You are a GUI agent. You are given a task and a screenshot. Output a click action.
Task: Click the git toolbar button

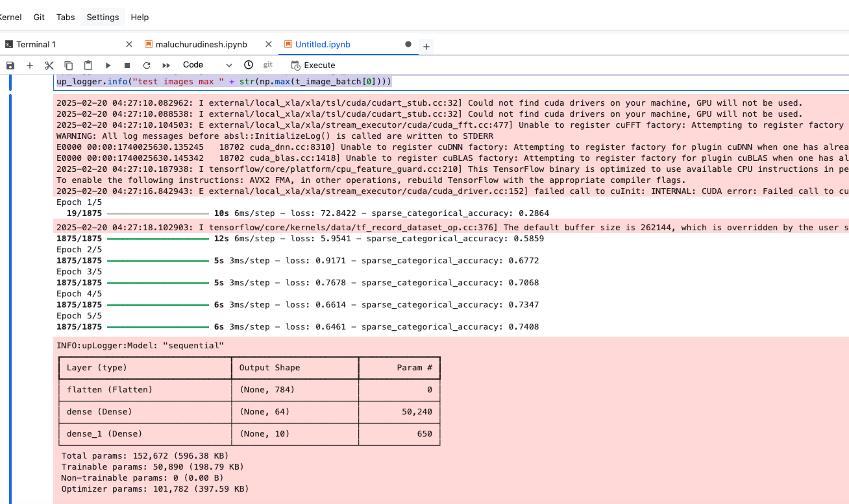(x=268, y=65)
